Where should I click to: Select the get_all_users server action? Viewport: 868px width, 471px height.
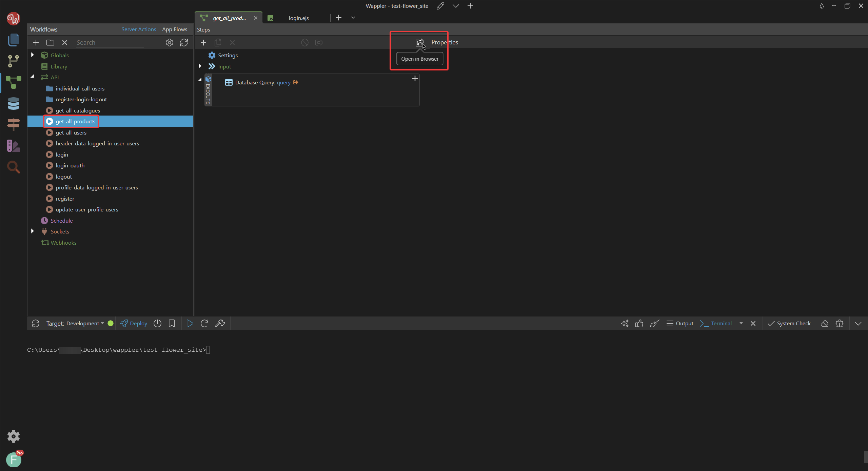pos(71,132)
